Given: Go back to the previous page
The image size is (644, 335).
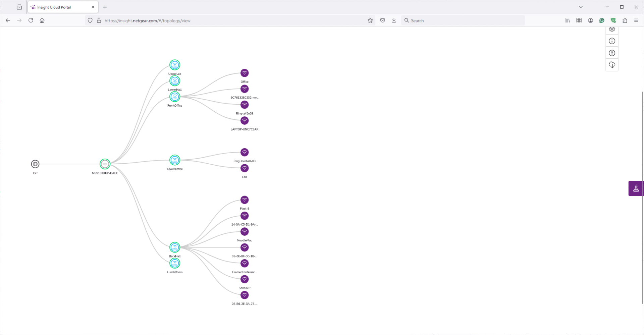Looking at the screenshot, I should pyautogui.click(x=8, y=20).
